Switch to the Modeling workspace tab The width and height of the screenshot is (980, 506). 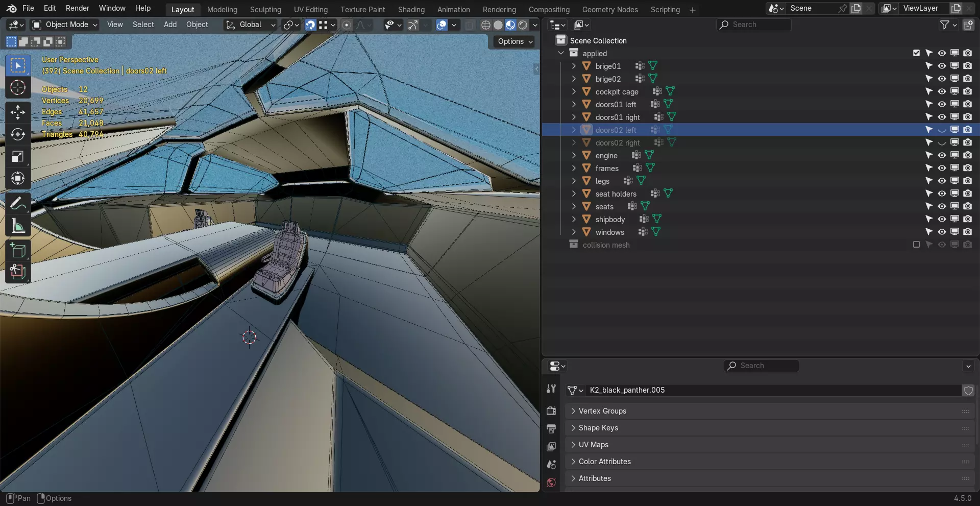click(222, 9)
